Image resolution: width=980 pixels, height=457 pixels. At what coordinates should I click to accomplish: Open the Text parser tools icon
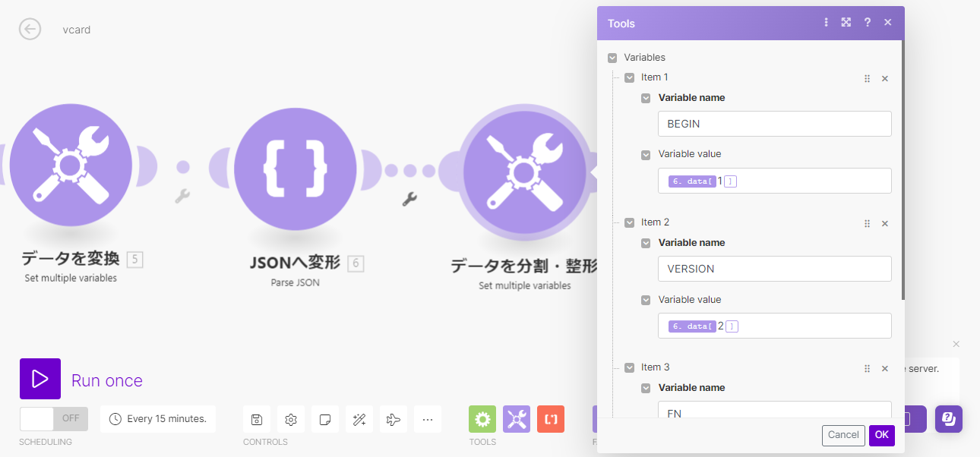tap(550, 418)
